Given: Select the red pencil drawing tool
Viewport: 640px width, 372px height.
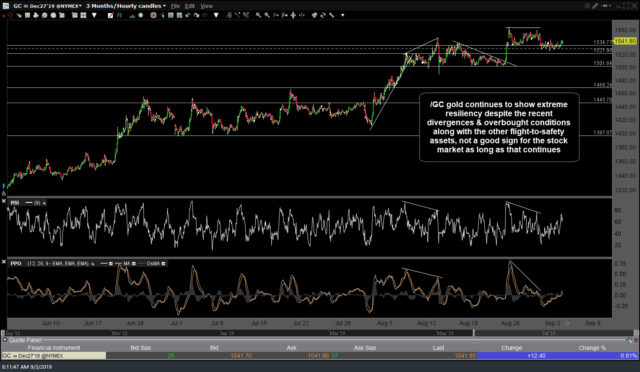Looking at the screenshot, I should [x=111, y=15].
